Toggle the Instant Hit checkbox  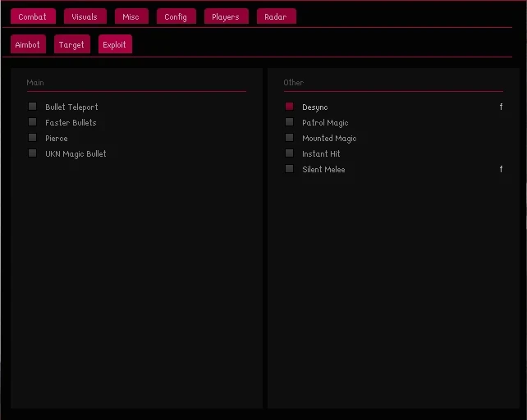289,153
